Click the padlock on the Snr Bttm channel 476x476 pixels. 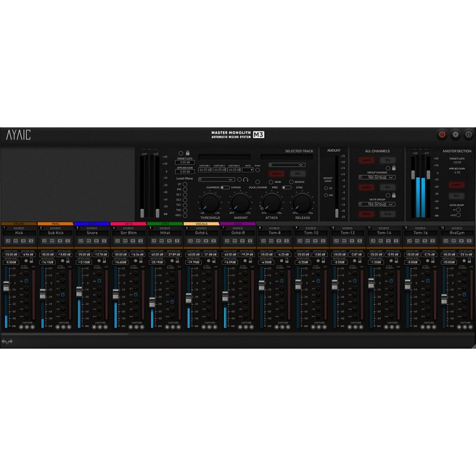[x=141, y=261]
